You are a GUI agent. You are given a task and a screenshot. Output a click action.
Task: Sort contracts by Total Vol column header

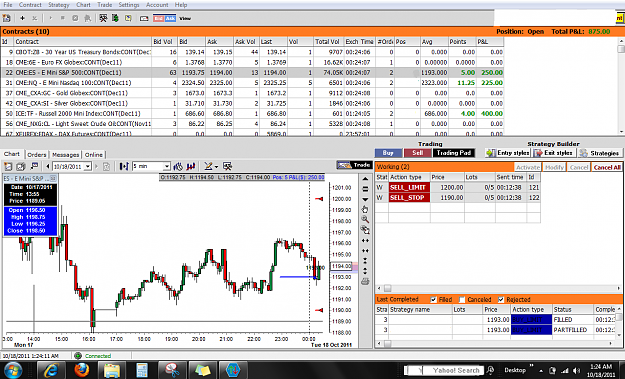click(x=328, y=41)
